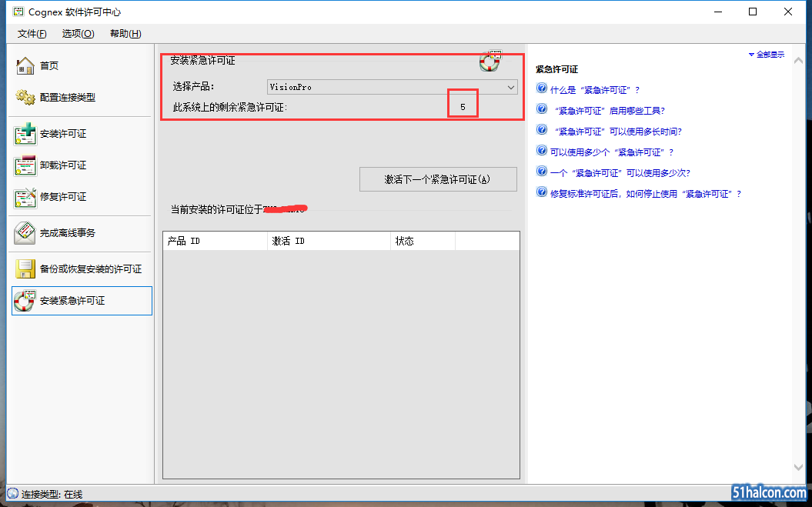Screen dimensions: 812x507
Task: Click the 状态 column header
Action: coord(423,241)
